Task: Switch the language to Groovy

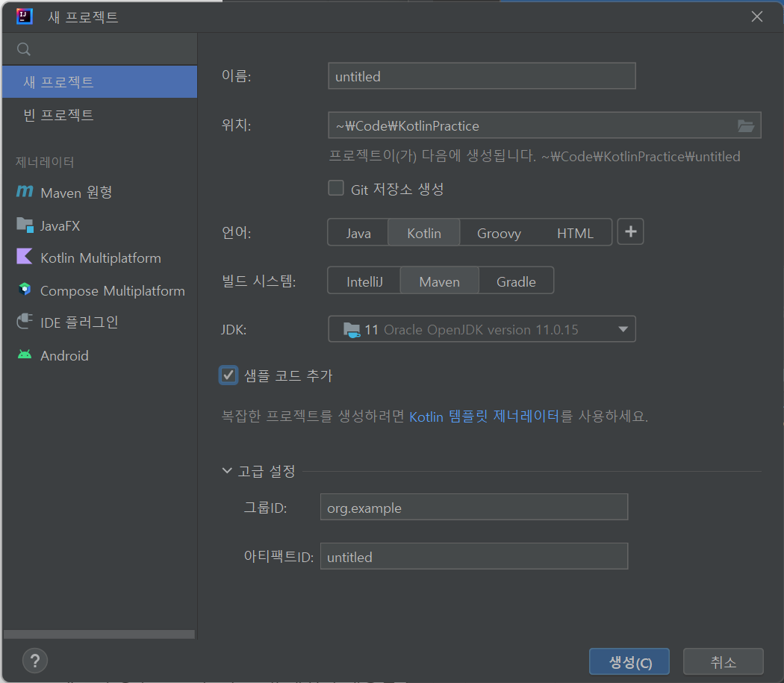Action: pyautogui.click(x=498, y=233)
